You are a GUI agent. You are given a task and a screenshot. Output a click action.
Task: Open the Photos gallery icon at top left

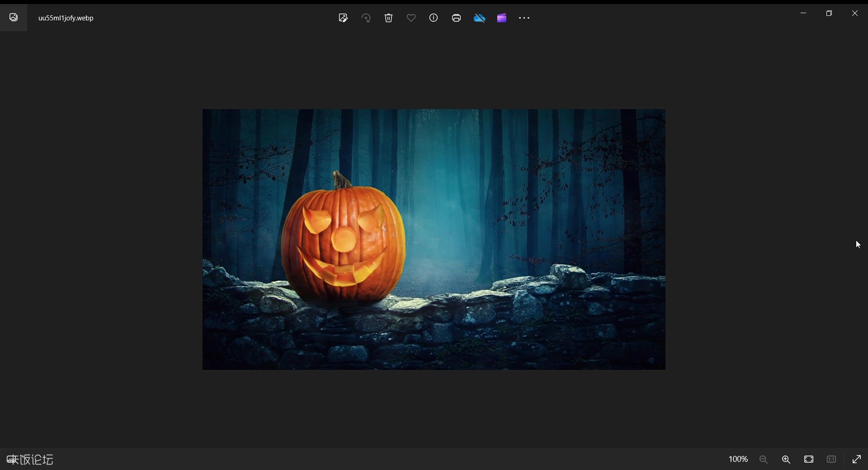(x=14, y=18)
